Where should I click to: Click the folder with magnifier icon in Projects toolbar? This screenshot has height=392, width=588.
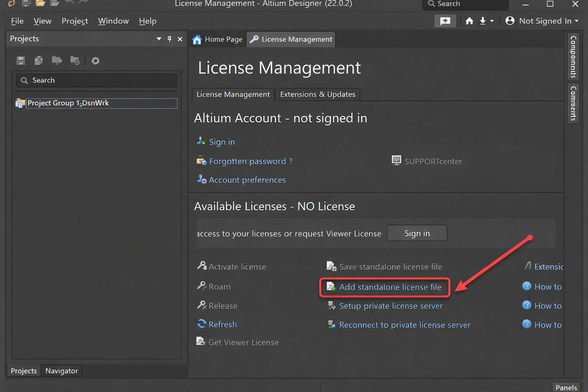pyautogui.click(x=57, y=60)
